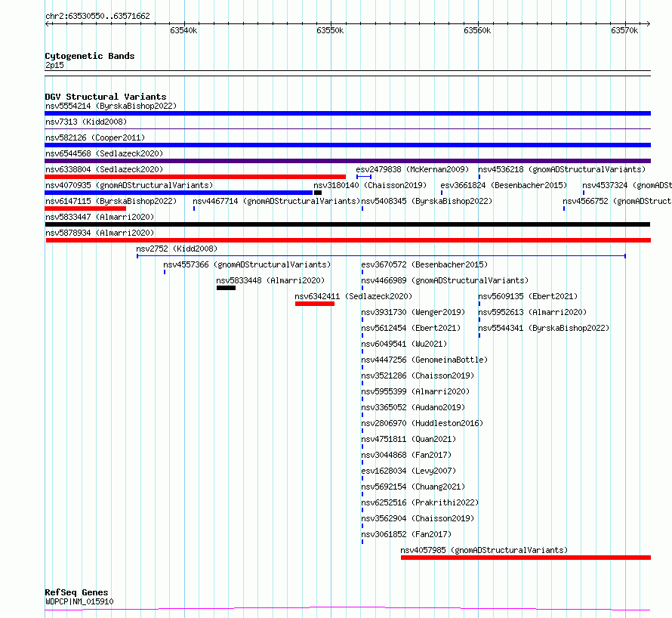672x618 pixels.
Task: Click the nsv582126 (Cooper2011) label
Action: tap(95, 138)
